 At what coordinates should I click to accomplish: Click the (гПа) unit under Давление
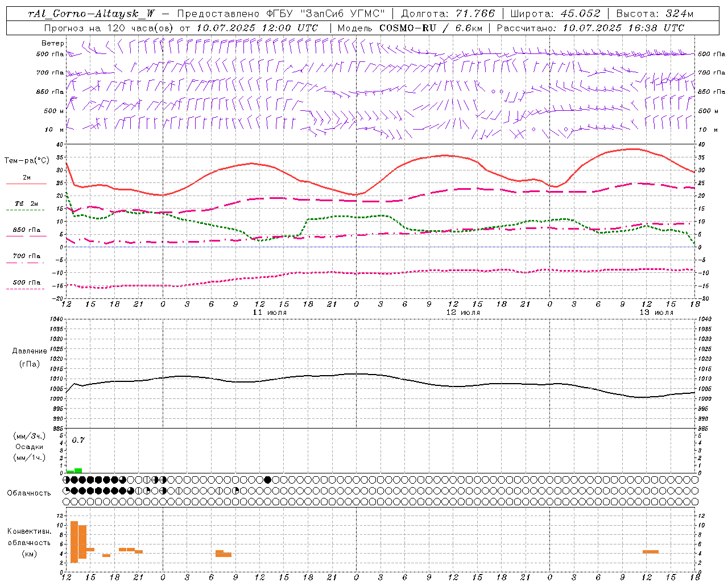(x=30, y=364)
